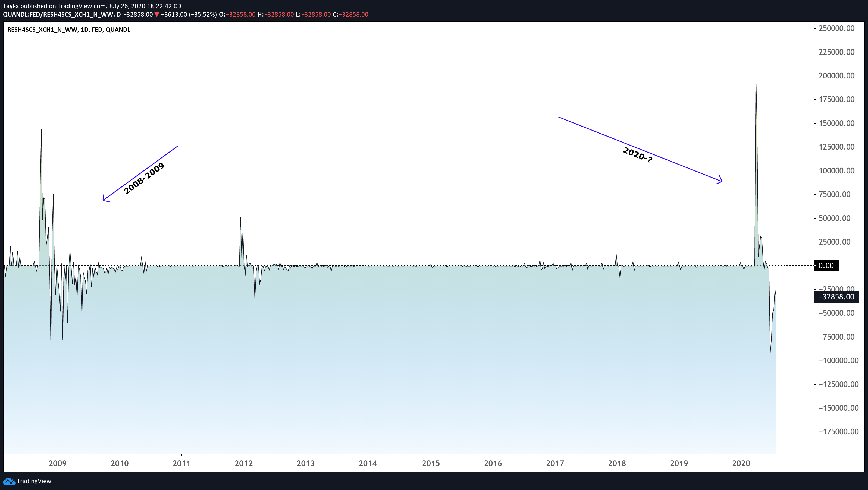Click the 100000.00 price axis label
868x490 pixels.
click(837, 171)
